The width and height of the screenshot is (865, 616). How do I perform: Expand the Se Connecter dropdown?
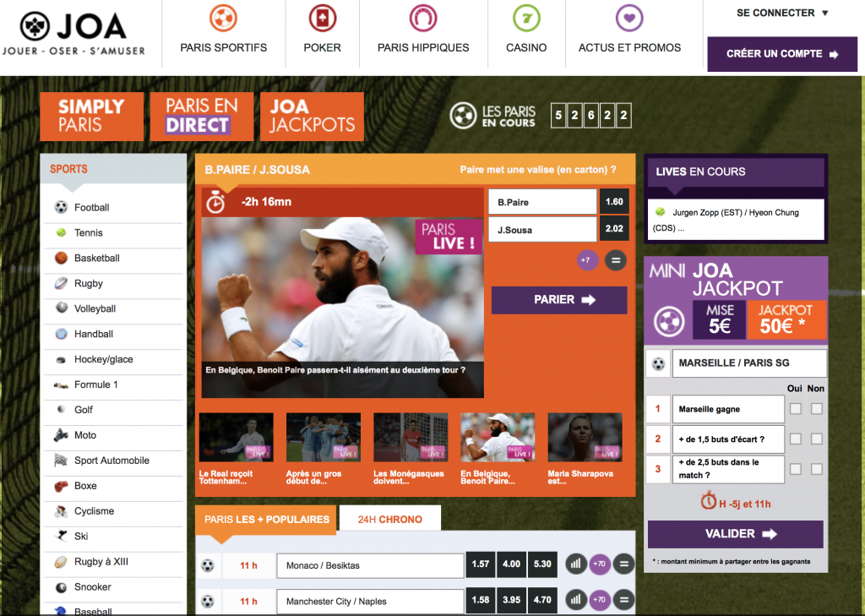(x=782, y=13)
